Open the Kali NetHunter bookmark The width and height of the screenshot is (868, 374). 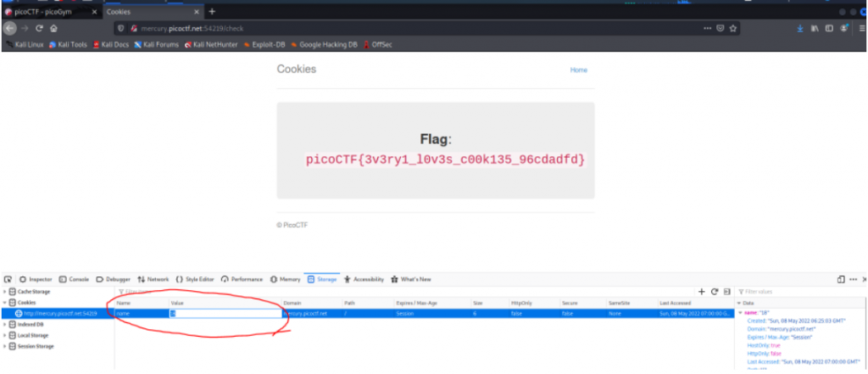coord(211,44)
